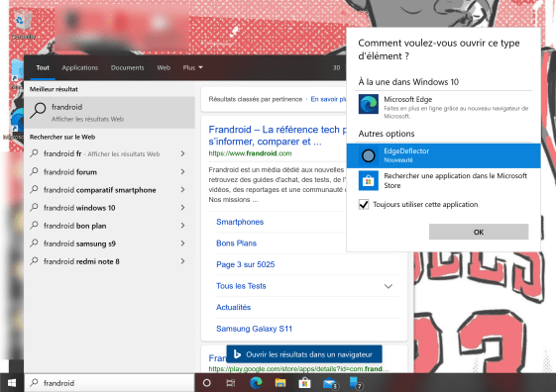Expand arrow for frandroid windows 10
Image resolution: width=556 pixels, height=392 pixels.
tap(182, 208)
